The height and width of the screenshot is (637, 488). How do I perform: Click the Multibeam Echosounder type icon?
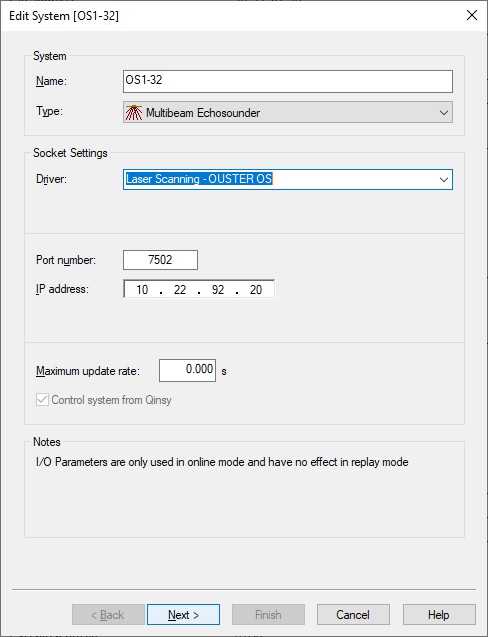point(133,113)
